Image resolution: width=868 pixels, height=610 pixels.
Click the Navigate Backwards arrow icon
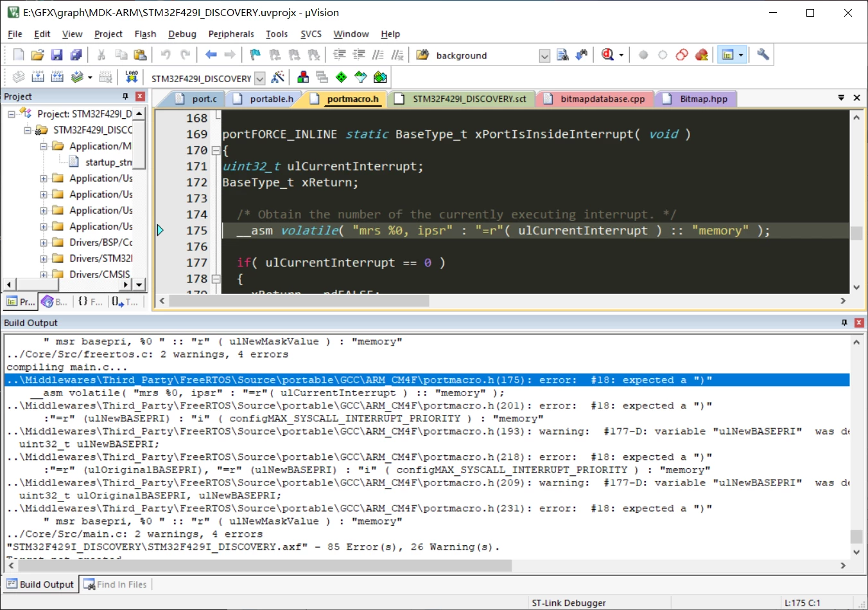211,55
